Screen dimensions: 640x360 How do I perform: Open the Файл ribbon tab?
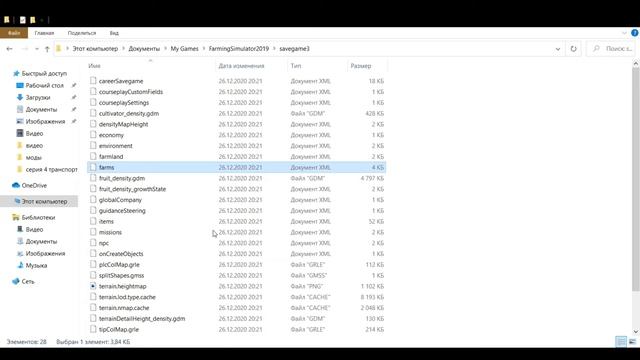(14, 33)
